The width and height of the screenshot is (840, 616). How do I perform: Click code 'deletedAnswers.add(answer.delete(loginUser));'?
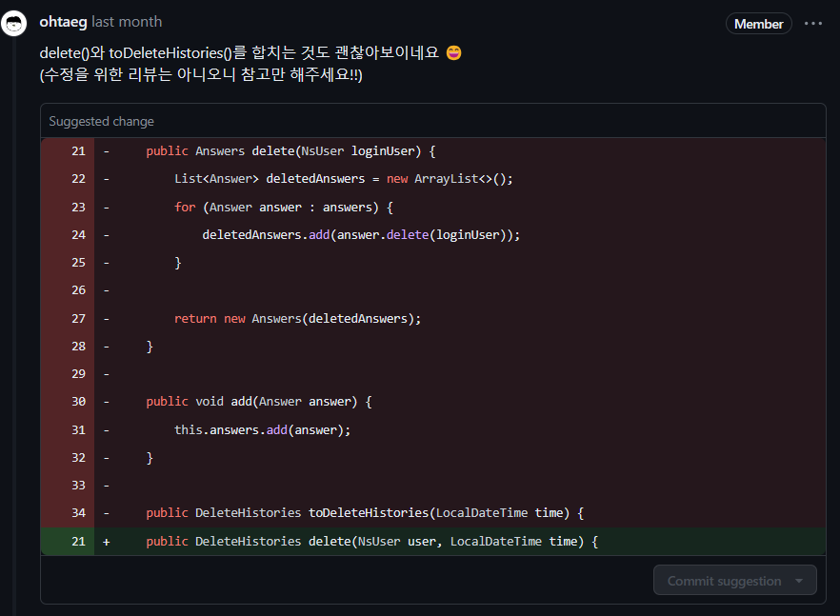361,235
